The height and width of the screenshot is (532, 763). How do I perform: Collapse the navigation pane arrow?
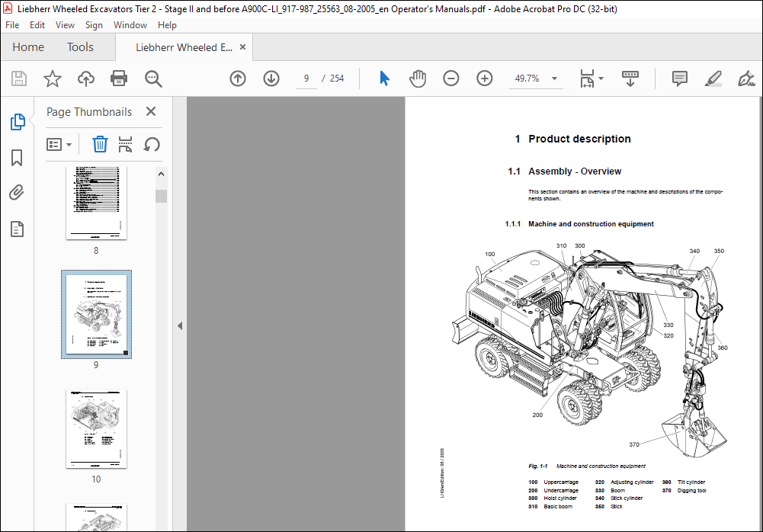[x=180, y=325]
